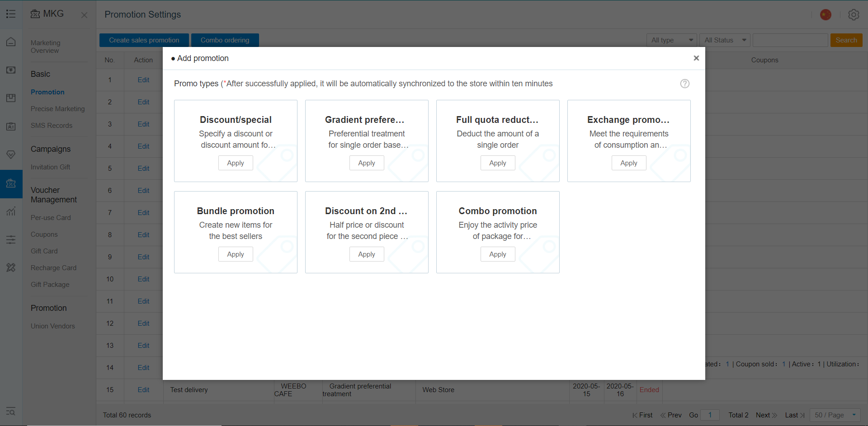Click the Ended status in row 15
This screenshot has width=868, height=426.
[649, 390]
